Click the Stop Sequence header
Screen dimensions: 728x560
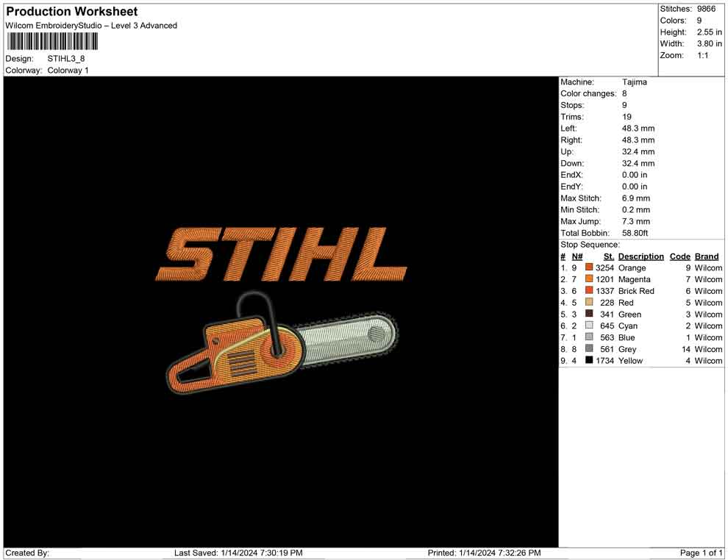point(588,244)
